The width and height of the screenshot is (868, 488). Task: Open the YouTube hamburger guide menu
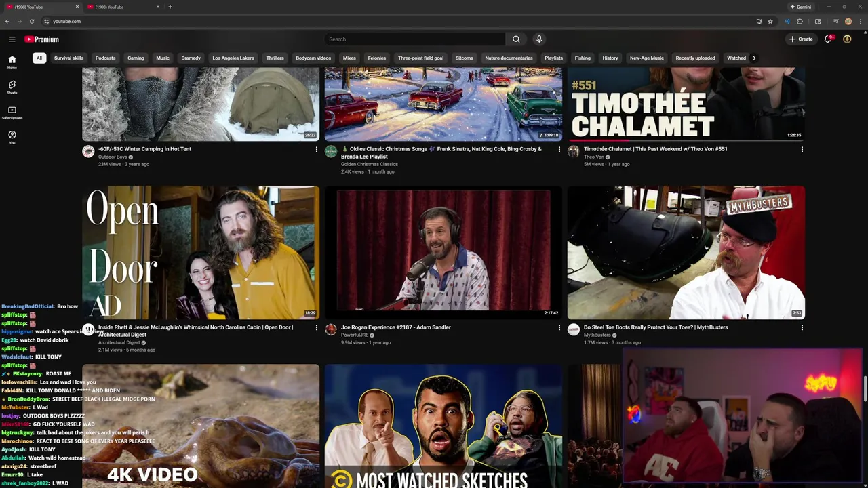pyautogui.click(x=12, y=39)
